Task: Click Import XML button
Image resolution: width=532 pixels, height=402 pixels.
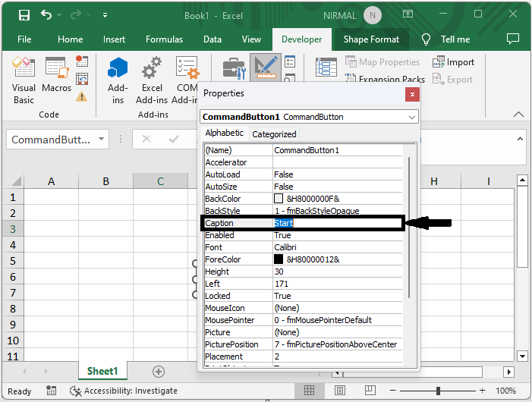Action: pyautogui.click(x=453, y=62)
